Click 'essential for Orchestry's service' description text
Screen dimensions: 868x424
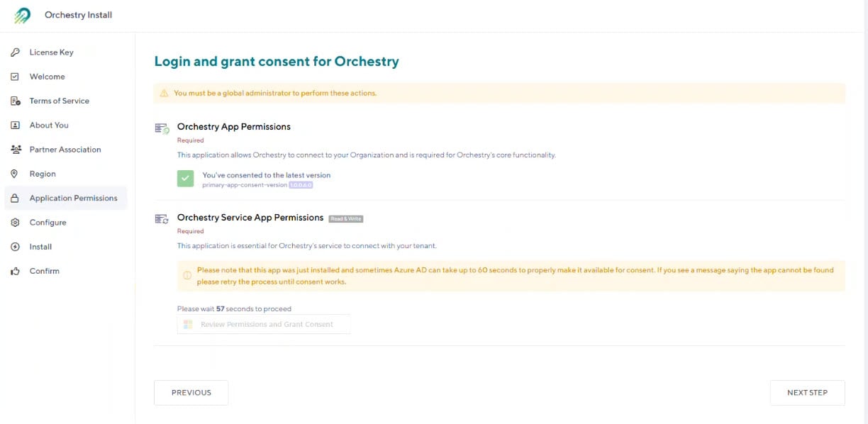tap(306, 246)
